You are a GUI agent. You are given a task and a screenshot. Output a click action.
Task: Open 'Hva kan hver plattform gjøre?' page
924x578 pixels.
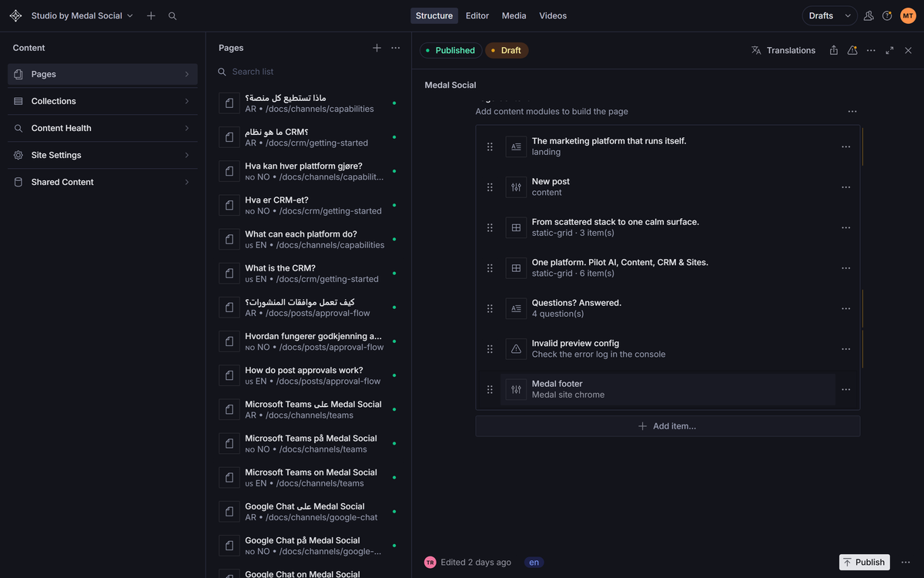click(309, 171)
